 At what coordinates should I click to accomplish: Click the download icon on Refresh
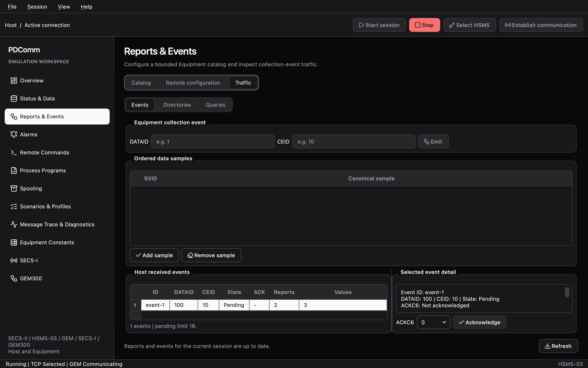547,346
